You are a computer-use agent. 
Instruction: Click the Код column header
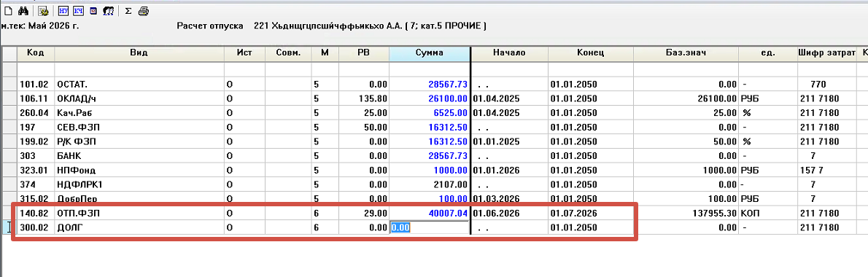click(x=36, y=53)
